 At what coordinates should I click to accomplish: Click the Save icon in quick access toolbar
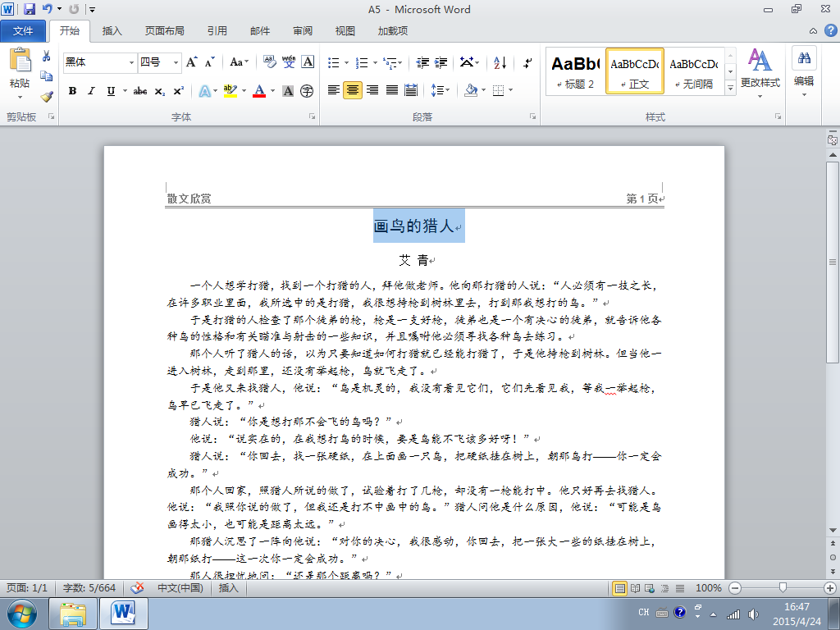coord(30,9)
